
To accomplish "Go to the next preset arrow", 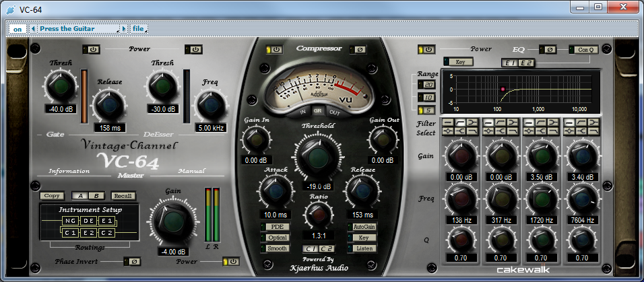I will (125, 29).
